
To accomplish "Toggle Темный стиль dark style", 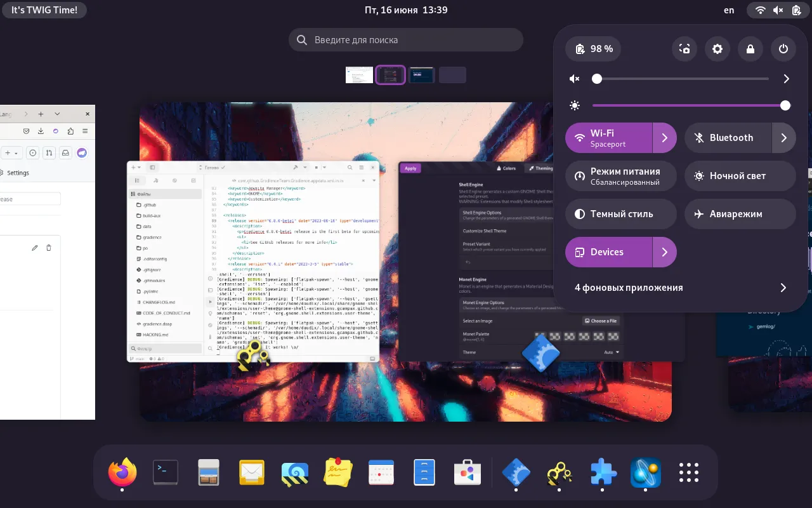I will pos(620,214).
